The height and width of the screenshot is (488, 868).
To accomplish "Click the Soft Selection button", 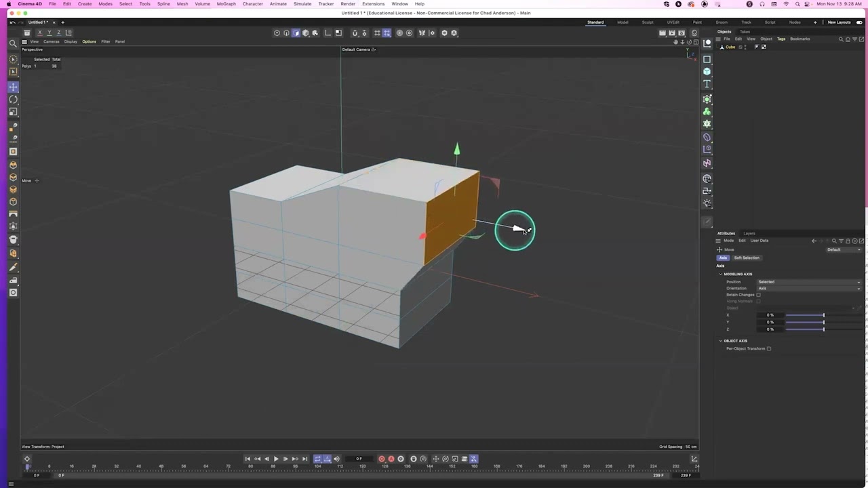I will point(747,258).
